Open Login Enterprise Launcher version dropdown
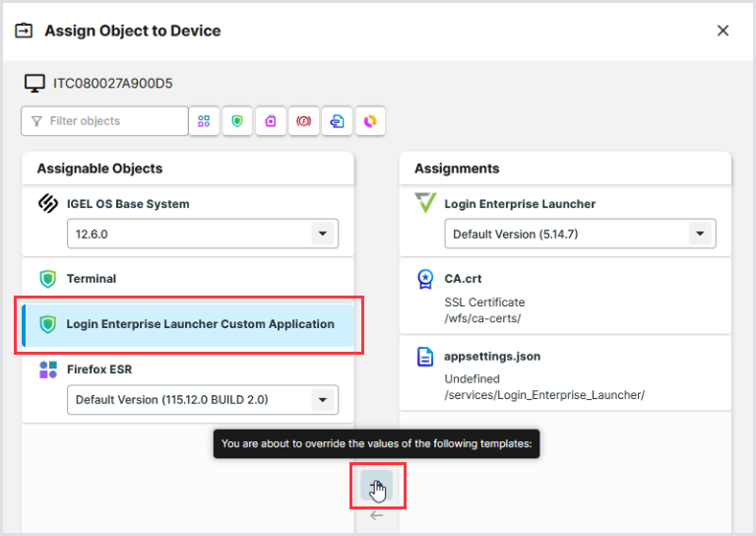The image size is (756, 536). (700, 234)
